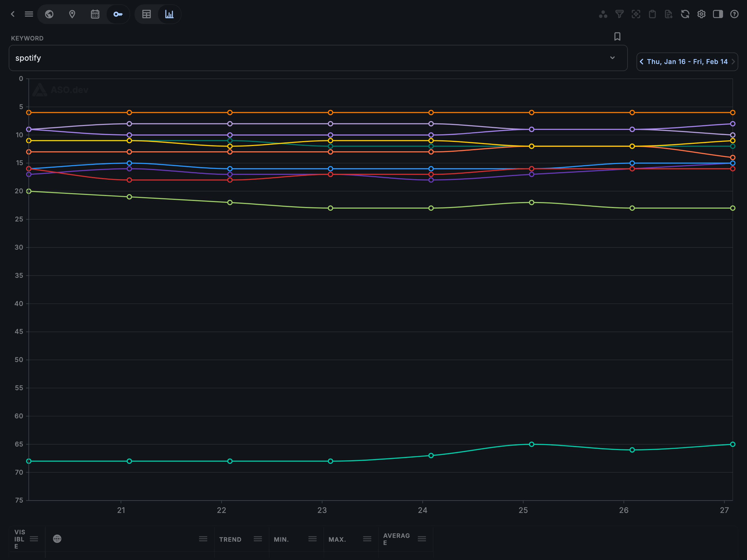Open the settings gear
The width and height of the screenshot is (747, 560).
click(701, 14)
